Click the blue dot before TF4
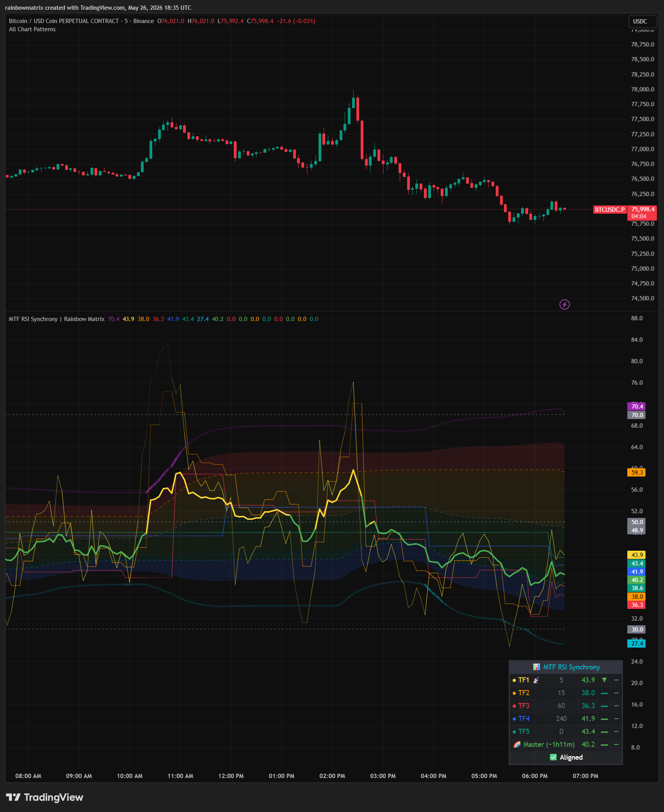Image resolution: width=664 pixels, height=812 pixels. (x=514, y=719)
